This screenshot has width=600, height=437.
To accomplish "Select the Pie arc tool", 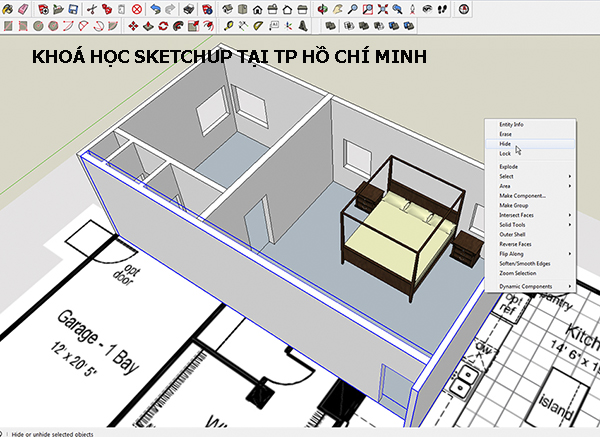I will 113,26.
